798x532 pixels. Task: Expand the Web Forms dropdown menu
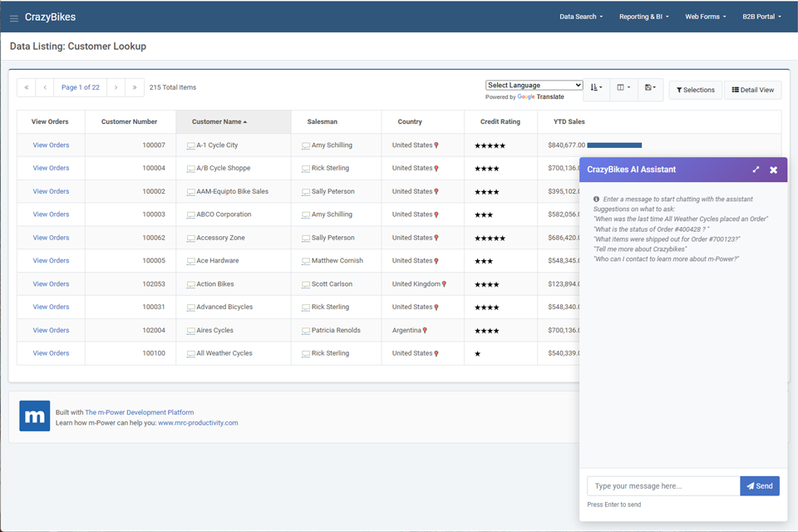pos(706,16)
